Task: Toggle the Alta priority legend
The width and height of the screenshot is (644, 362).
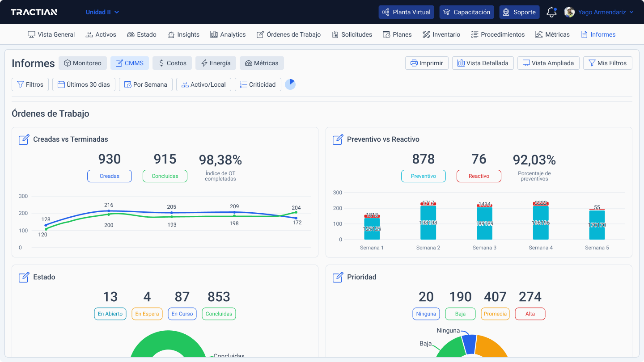Action: coord(530,314)
